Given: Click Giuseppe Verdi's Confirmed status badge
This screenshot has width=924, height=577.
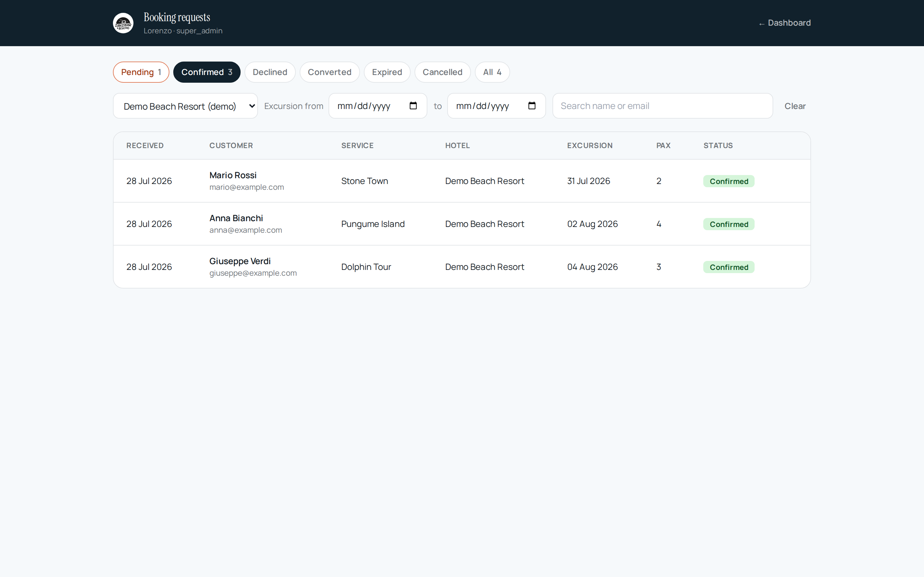Looking at the screenshot, I should 729,267.
